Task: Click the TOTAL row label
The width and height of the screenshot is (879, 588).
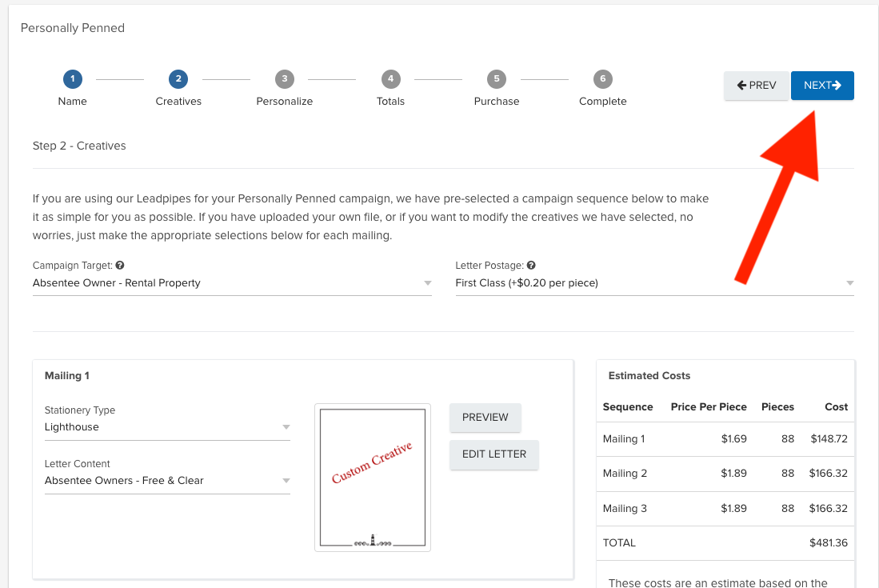Action: coord(619,543)
